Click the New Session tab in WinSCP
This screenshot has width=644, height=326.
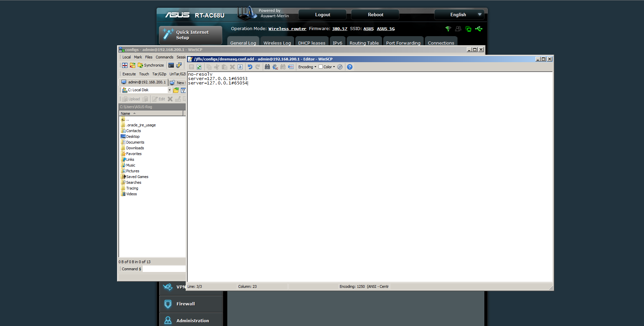point(178,82)
